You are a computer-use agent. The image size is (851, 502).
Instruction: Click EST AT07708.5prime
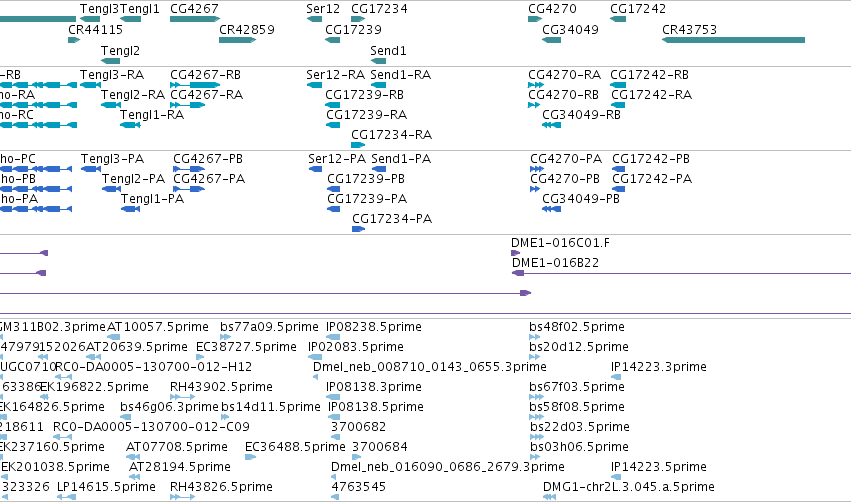pyautogui.click(x=177, y=447)
